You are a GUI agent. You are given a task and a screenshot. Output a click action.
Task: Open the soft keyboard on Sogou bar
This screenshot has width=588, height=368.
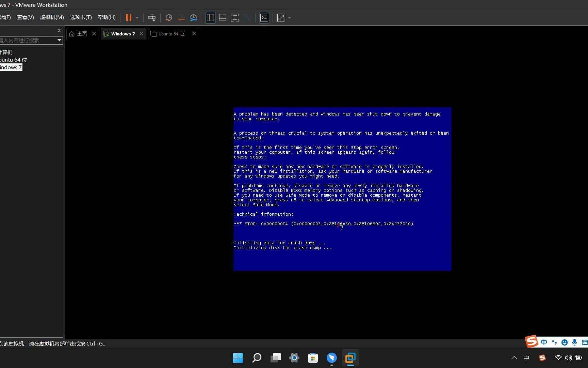click(585, 342)
